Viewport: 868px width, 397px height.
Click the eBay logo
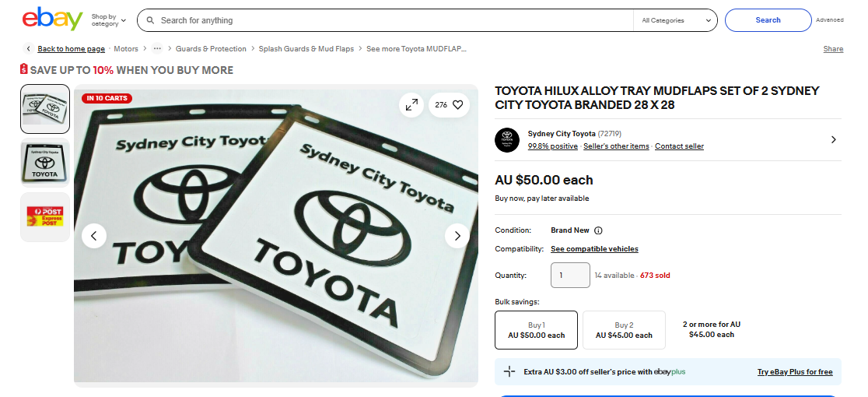click(52, 19)
